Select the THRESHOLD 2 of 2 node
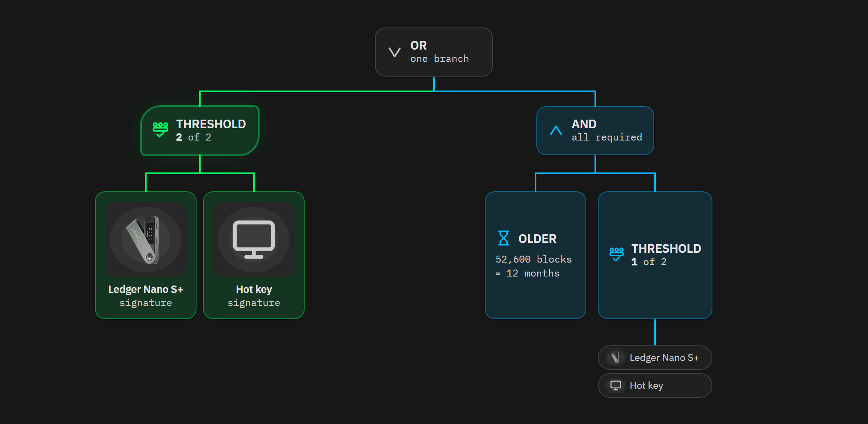 (200, 131)
